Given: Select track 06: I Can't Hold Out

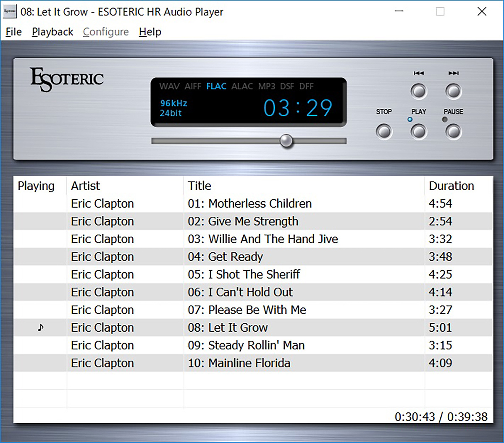Looking at the screenshot, I should click(x=253, y=292).
